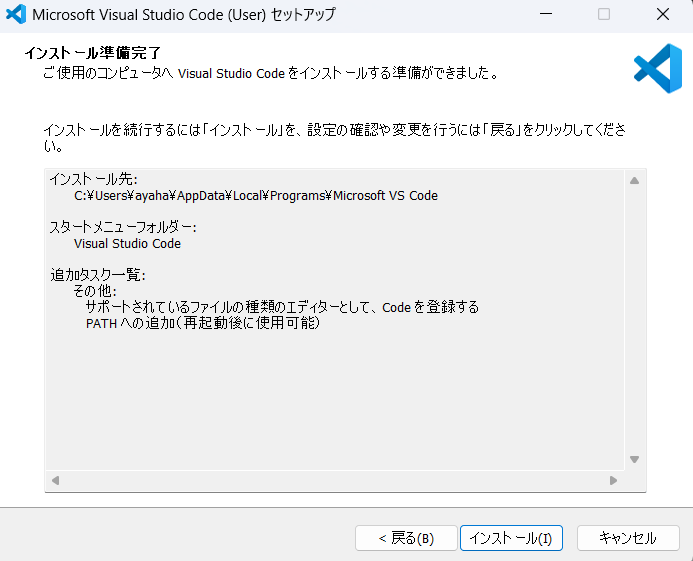Click the summary box scroll-up arrow
This screenshot has width=693, height=561.
635,180
